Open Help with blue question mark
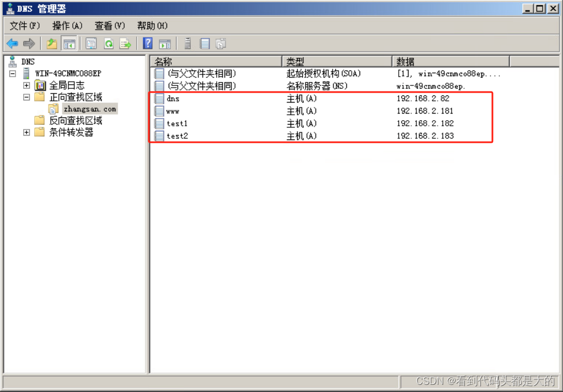The width and height of the screenshot is (563, 392). click(x=148, y=44)
